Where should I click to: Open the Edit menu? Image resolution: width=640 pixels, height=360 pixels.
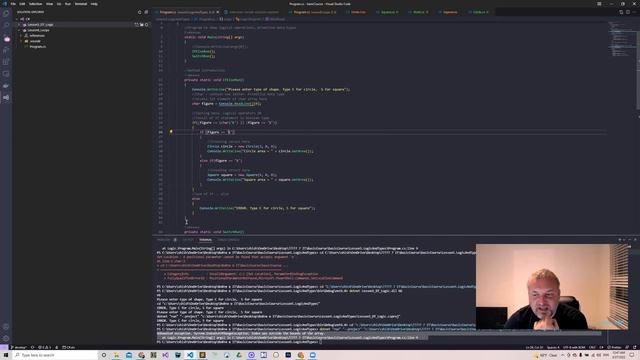point(22,4)
